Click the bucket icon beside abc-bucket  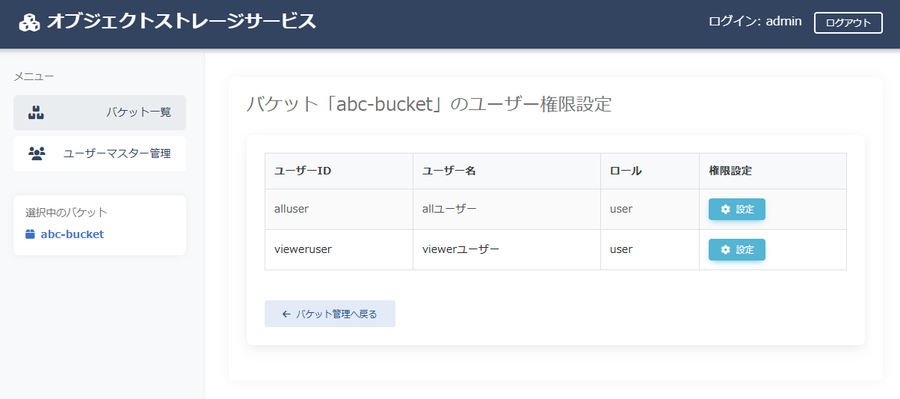tap(30, 234)
